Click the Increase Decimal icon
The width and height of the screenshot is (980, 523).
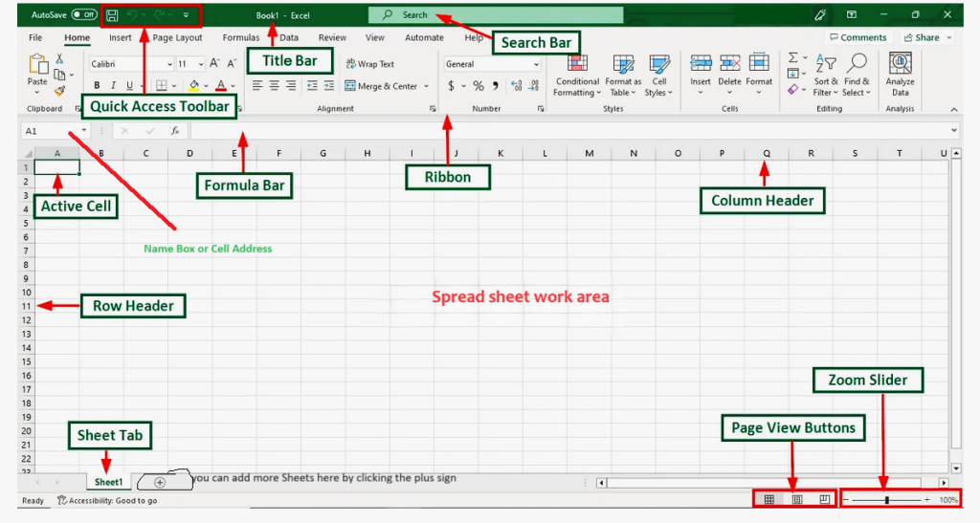pyautogui.click(x=516, y=85)
